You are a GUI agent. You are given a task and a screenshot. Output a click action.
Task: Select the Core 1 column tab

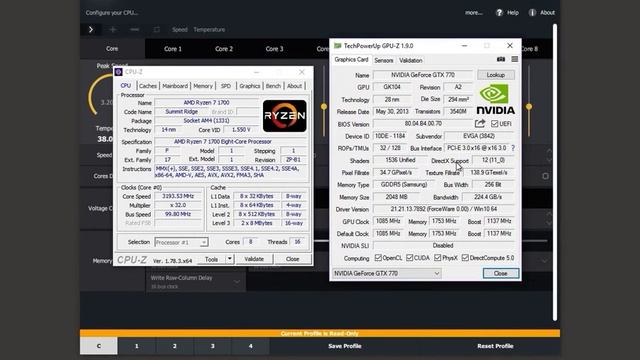click(x=173, y=49)
